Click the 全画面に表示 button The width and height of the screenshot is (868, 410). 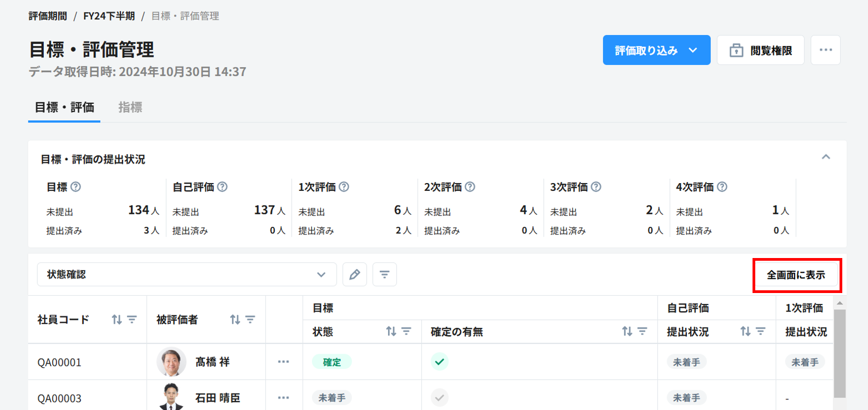pos(796,275)
